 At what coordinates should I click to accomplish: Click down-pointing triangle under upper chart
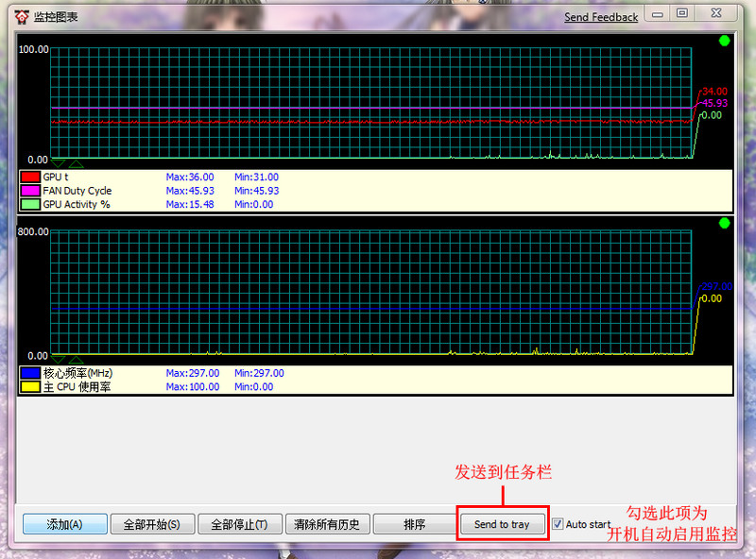point(58,164)
